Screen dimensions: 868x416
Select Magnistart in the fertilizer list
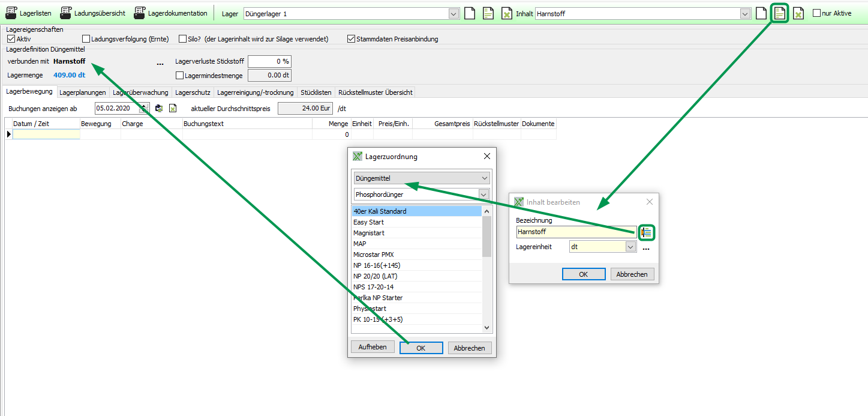click(369, 233)
